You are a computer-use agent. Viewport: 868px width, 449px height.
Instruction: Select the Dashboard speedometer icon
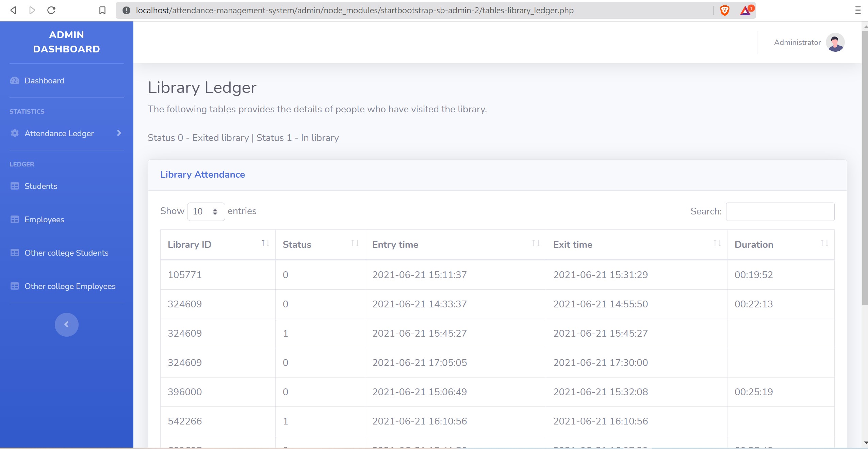(x=15, y=80)
